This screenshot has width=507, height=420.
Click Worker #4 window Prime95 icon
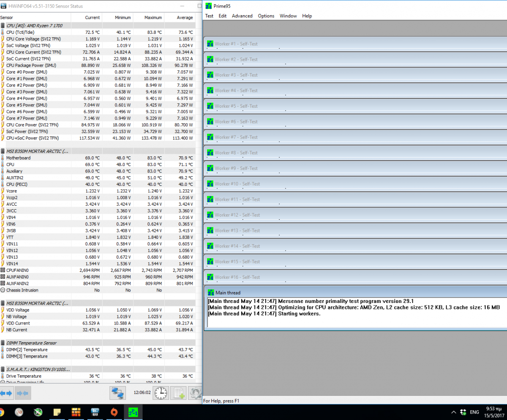pos(210,90)
